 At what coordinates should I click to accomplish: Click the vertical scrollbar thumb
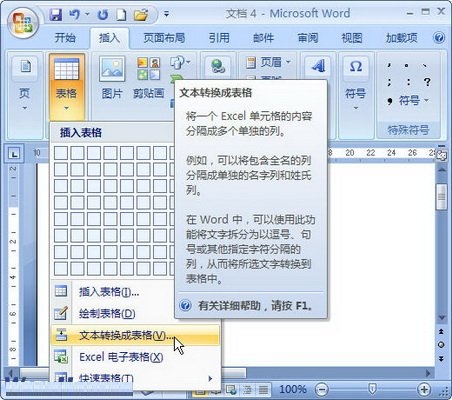pyautogui.click(x=442, y=197)
